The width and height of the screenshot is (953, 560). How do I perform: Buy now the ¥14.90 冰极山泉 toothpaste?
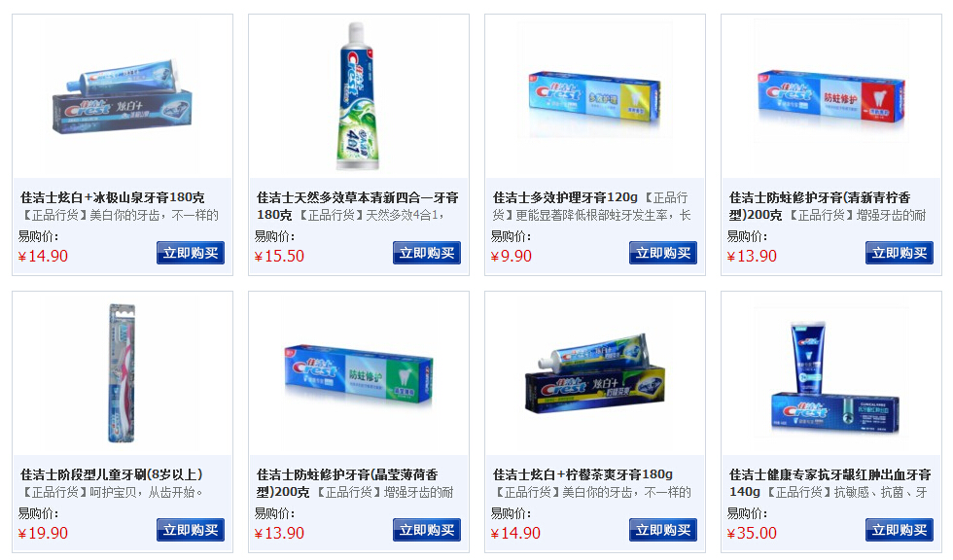(191, 253)
